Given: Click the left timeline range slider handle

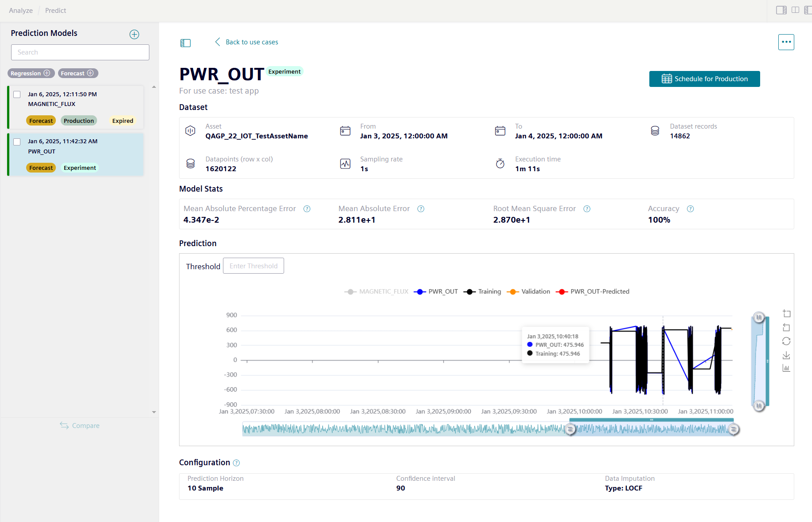Looking at the screenshot, I should (570, 429).
